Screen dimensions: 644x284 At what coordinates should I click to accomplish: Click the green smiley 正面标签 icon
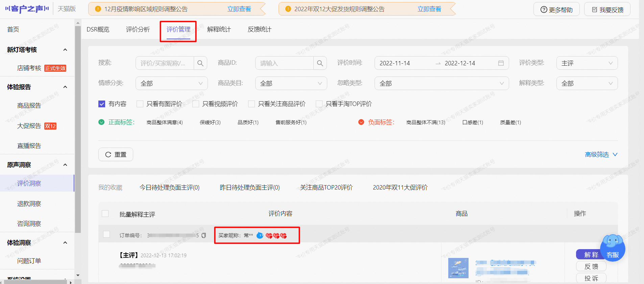[x=101, y=122]
